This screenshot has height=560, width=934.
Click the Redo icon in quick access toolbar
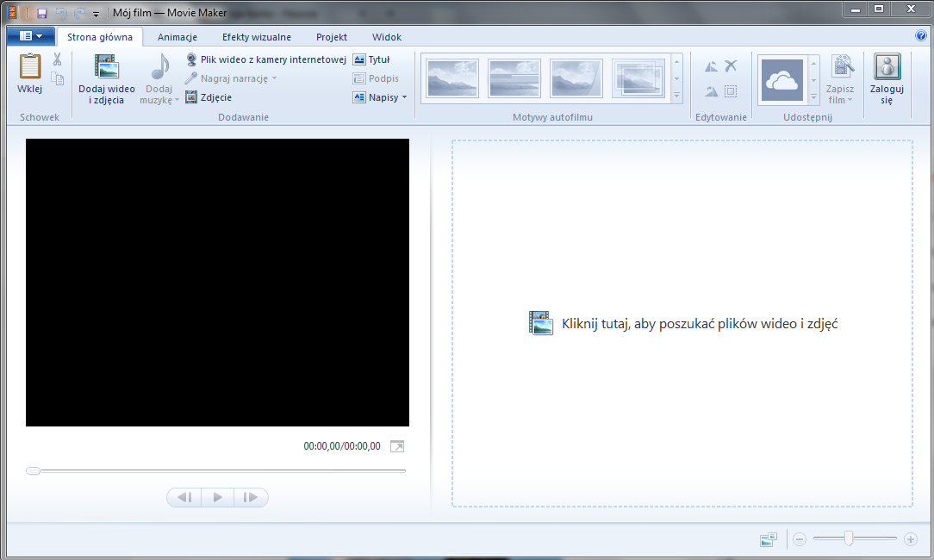pos(80,13)
